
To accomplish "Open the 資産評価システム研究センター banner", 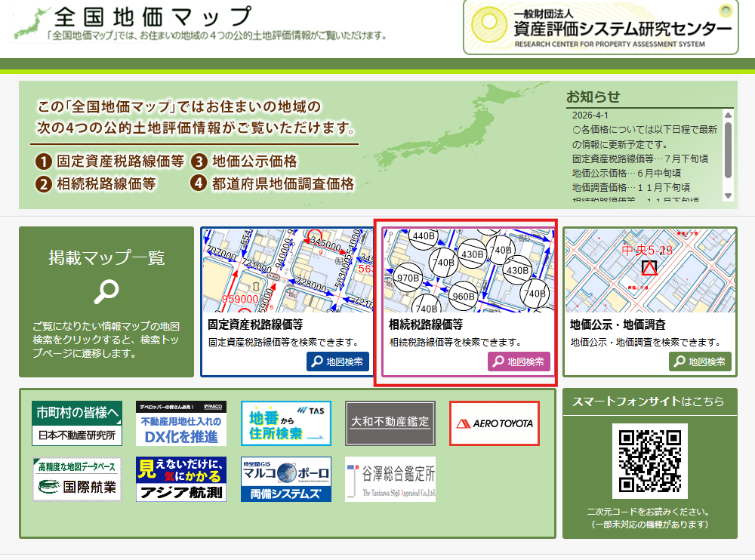I will 600,28.
